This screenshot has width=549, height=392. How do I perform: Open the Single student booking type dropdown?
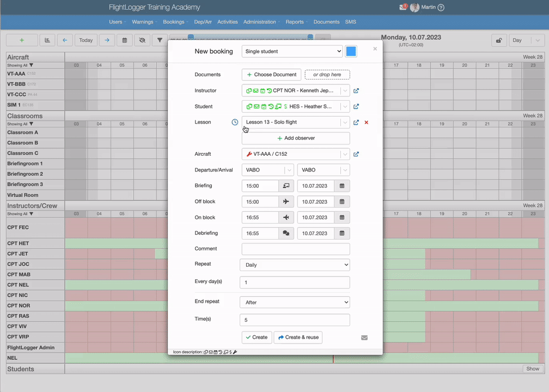[x=292, y=51]
